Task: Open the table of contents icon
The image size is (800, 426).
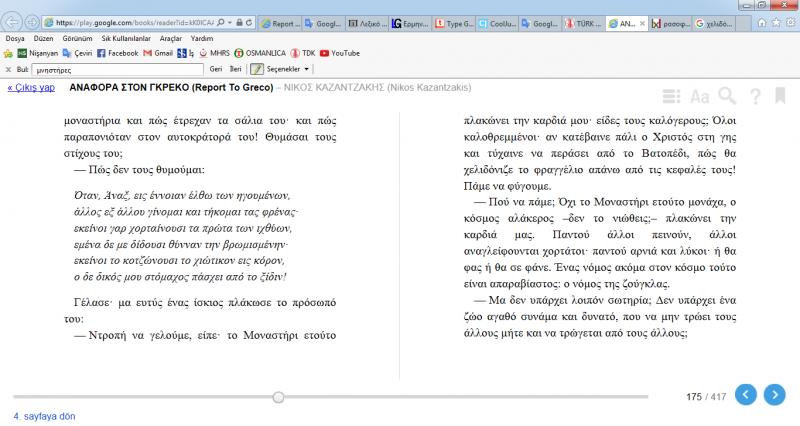Action: (671, 96)
